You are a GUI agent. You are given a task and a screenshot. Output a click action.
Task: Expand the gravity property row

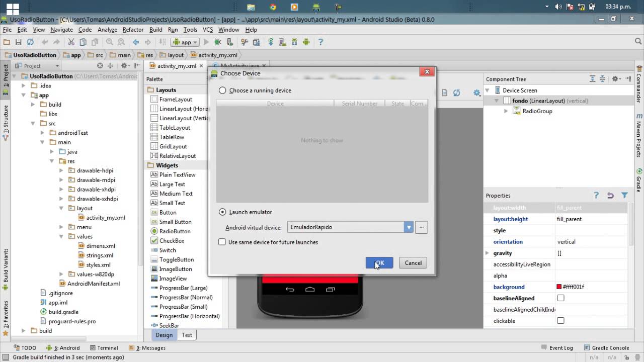(487, 253)
